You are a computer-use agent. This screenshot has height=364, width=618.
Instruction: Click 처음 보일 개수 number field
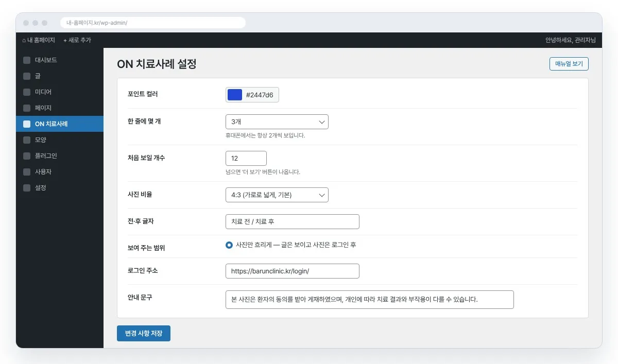point(246,159)
